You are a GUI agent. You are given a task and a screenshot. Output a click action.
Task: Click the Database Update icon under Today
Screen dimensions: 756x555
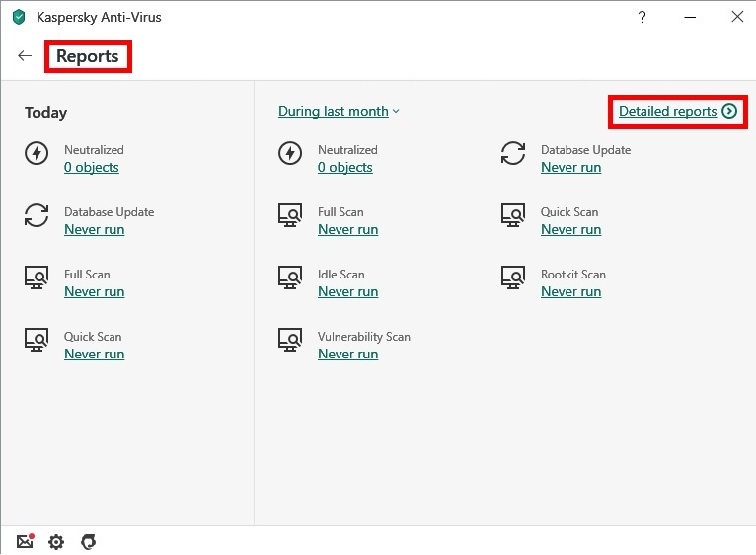pyautogui.click(x=37, y=215)
